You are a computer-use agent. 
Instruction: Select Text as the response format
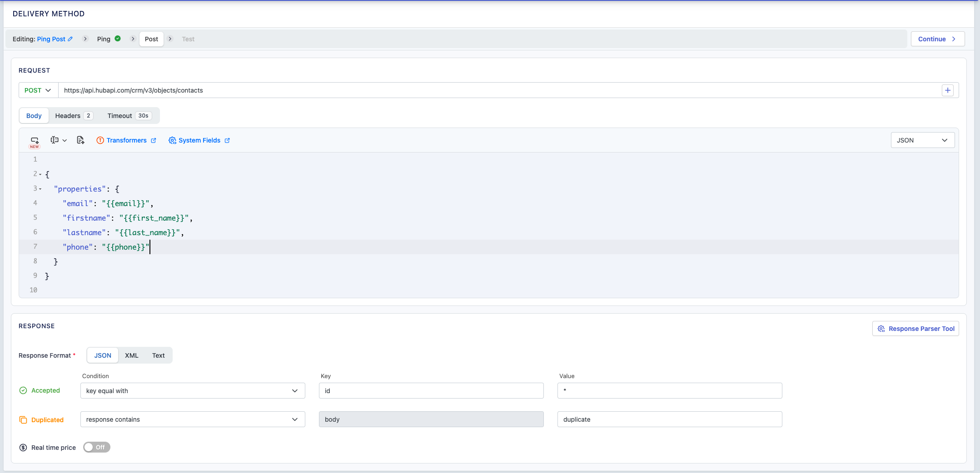[x=159, y=355]
